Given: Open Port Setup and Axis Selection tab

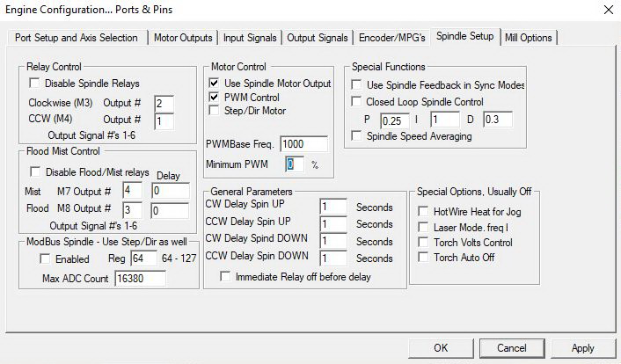Looking at the screenshot, I should pos(77,38).
